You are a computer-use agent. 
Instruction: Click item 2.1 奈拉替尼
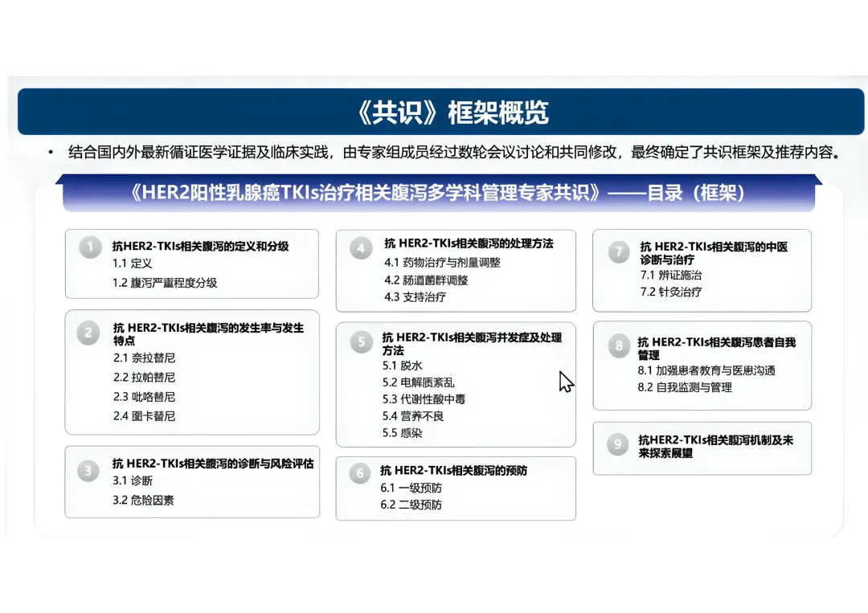[x=144, y=358]
